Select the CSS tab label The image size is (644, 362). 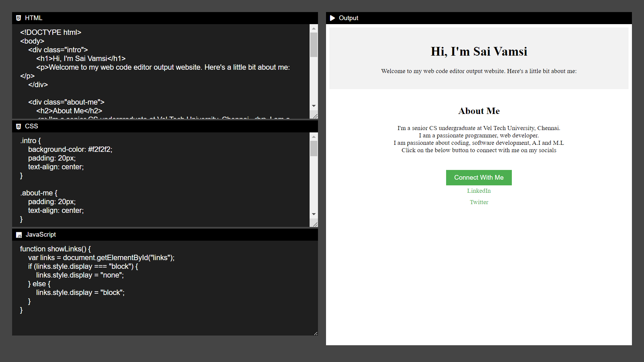(32, 126)
